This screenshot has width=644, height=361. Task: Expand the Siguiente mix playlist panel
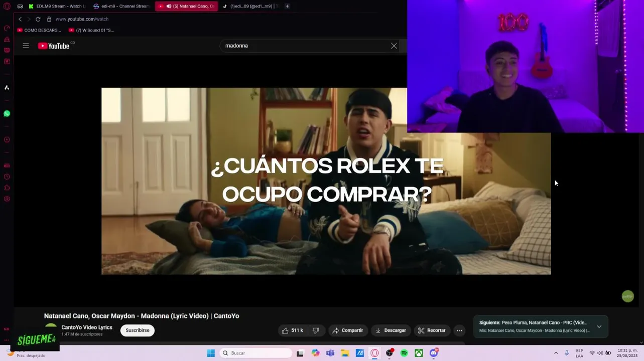click(x=599, y=326)
